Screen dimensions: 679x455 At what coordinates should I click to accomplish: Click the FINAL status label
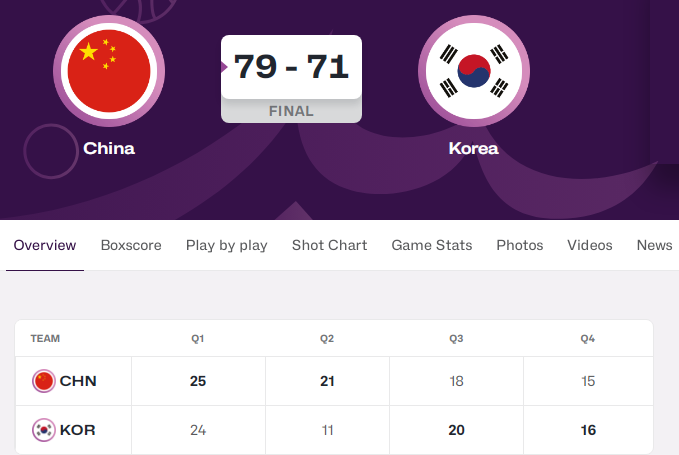291,111
